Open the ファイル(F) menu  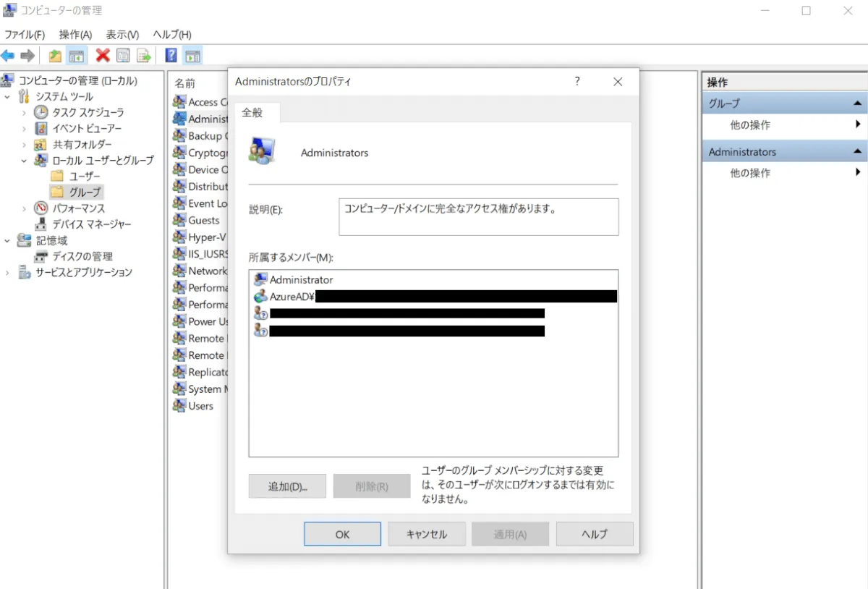click(x=25, y=35)
